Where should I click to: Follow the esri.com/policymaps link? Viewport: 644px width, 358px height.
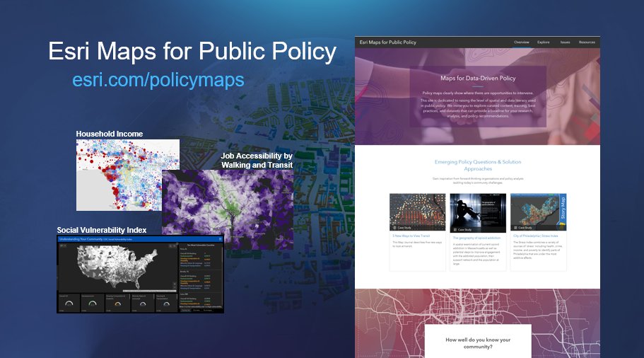pyautogui.click(x=158, y=79)
